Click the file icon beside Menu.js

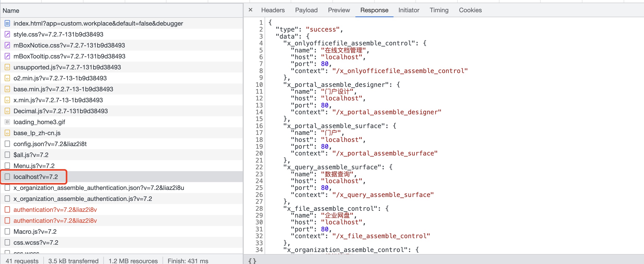click(x=7, y=166)
